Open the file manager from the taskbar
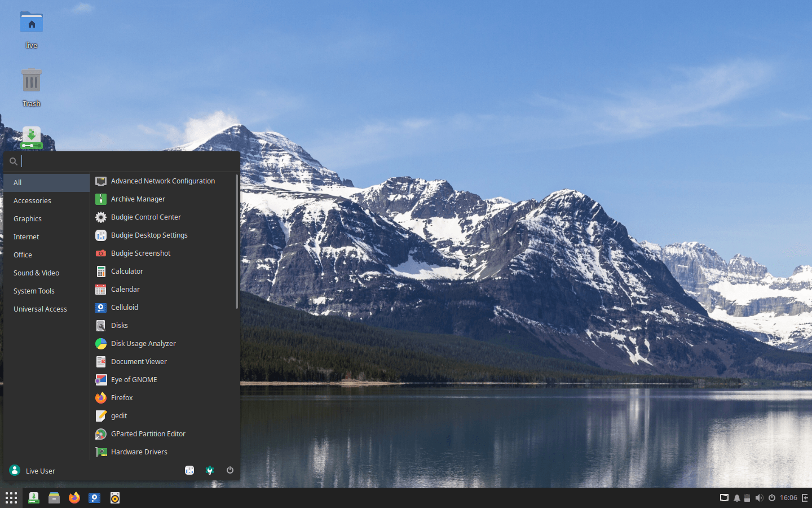Screen dimensions: 812x508 [x=54, y=498]
